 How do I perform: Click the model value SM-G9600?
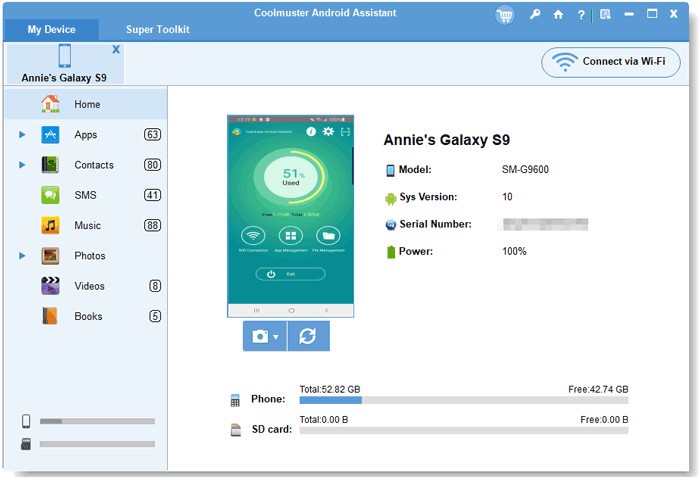click(x=525, y=169)
